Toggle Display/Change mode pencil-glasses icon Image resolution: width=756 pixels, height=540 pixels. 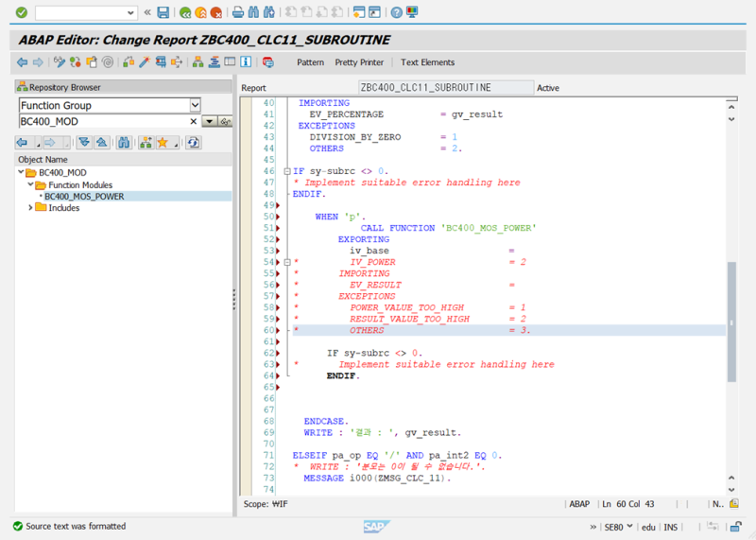tap(59, 61)
